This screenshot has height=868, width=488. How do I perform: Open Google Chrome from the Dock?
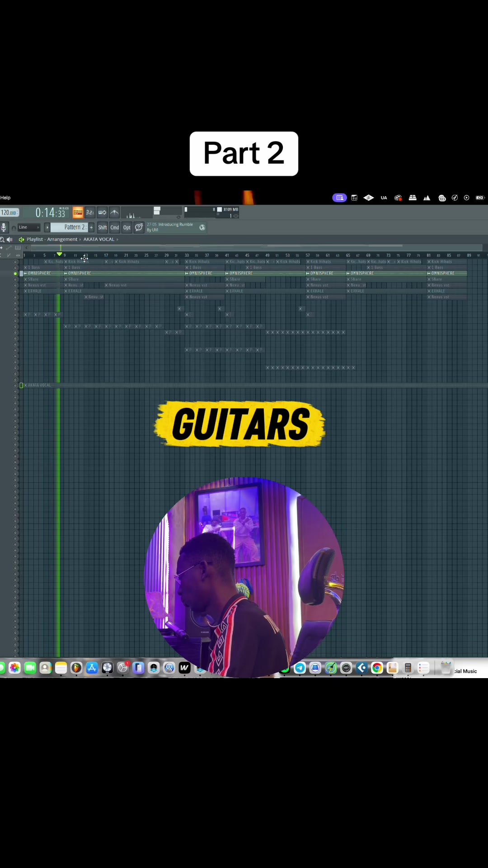[377, 668]
